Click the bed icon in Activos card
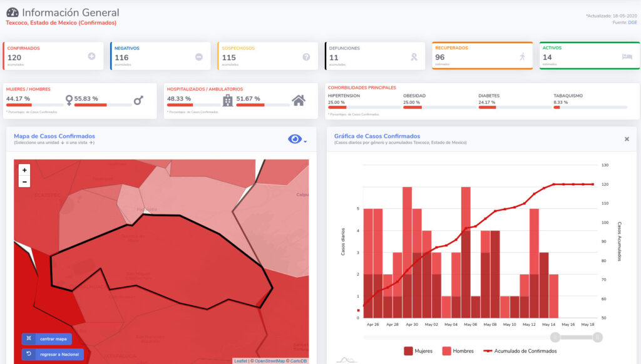The width and height of the screenshot is (641, 364). pyautogui.click(x=627, y=56)
